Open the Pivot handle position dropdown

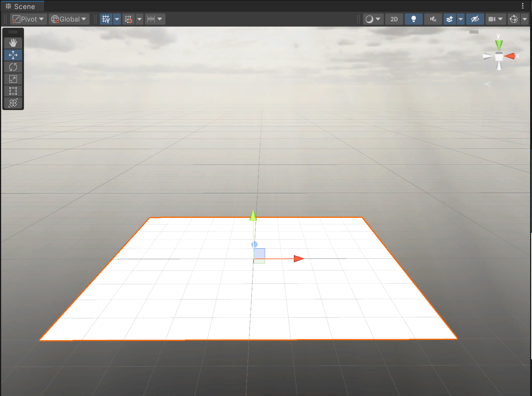point(28,19)
